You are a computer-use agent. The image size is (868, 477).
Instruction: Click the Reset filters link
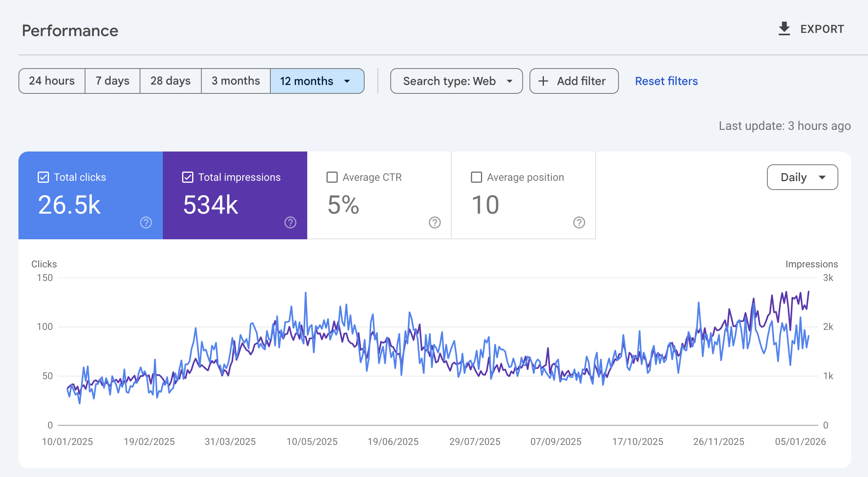click(666, 81)
